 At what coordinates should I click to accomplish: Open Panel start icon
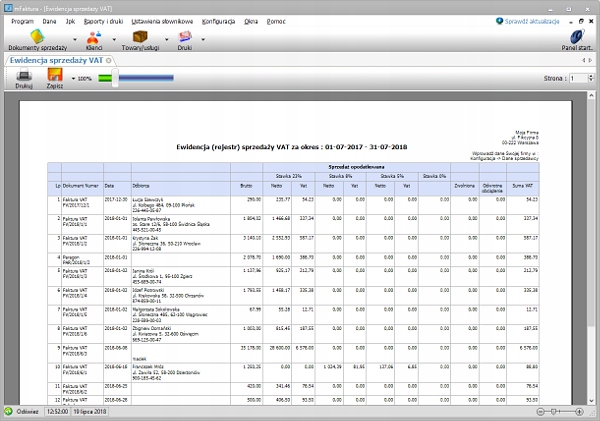[x=576, y=36]
